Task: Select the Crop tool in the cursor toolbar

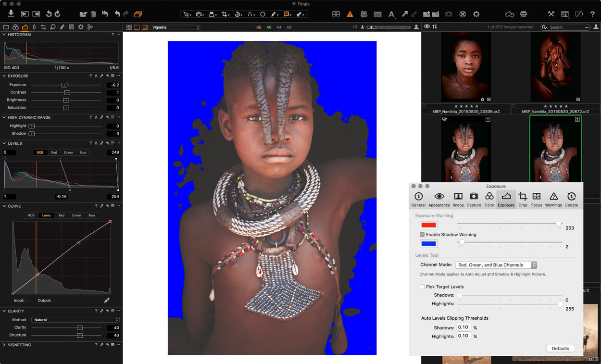Action: click(225, 14)
